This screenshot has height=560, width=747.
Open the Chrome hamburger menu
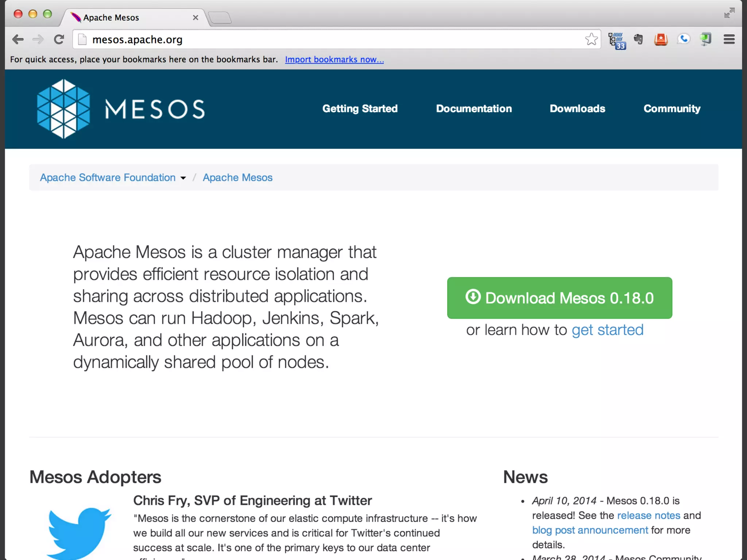(x=729, y=39)
